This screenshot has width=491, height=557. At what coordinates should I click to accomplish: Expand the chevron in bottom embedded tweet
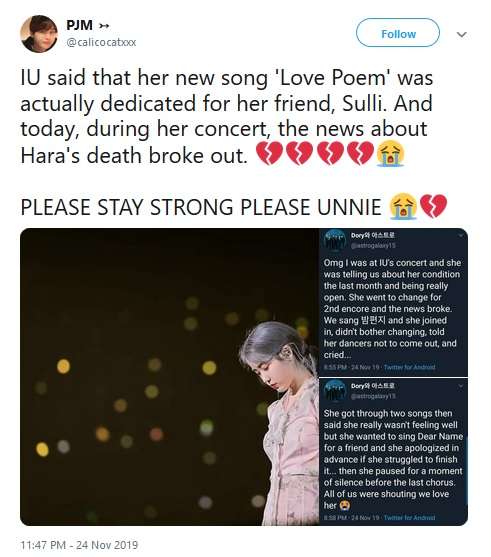tap(461, 386)
